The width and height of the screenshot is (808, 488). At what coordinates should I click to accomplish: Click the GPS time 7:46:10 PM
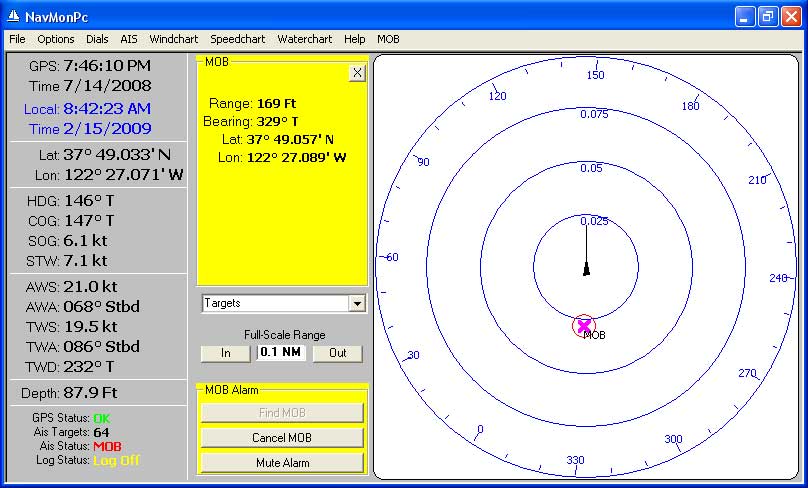tap(107, 66)
